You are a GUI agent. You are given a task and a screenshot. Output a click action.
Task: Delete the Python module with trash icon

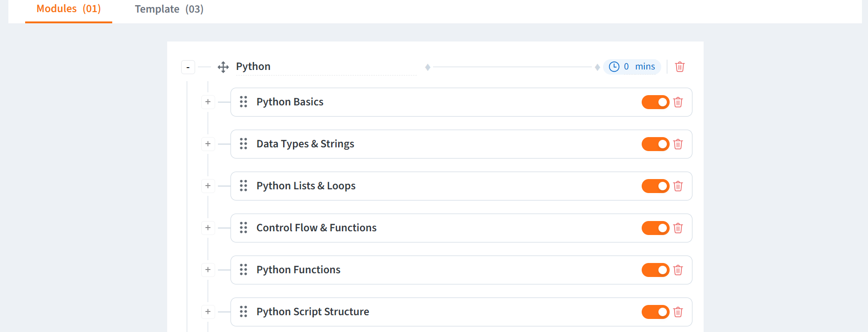[x=680, y=67]
